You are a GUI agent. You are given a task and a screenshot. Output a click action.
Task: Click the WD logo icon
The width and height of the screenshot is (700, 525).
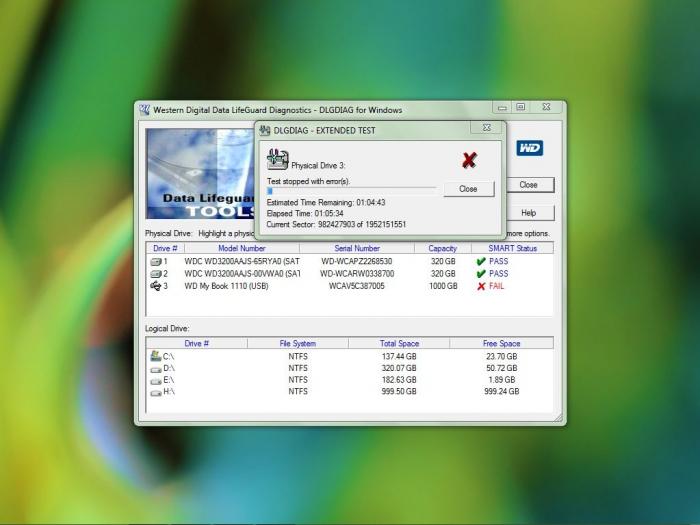pos(529,148)
